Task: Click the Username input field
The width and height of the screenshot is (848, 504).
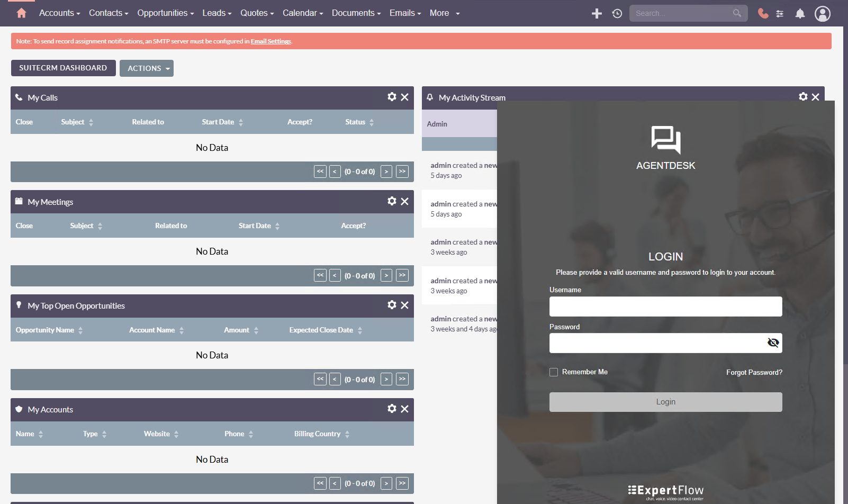Action: point(665,307)
